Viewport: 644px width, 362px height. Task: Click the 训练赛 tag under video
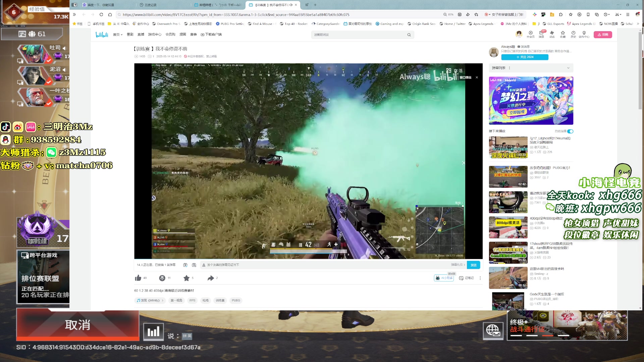coord(220,300)
